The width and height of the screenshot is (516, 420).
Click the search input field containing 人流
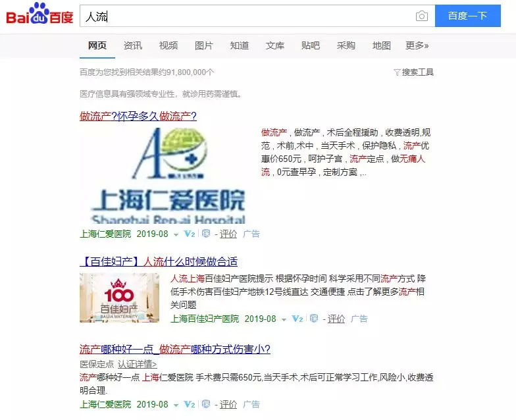247,16
